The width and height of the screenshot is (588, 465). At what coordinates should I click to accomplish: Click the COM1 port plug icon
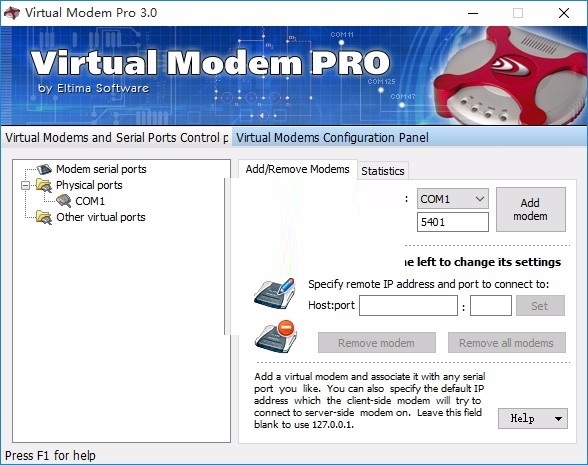pyautogui.click(x=63, y=201)
